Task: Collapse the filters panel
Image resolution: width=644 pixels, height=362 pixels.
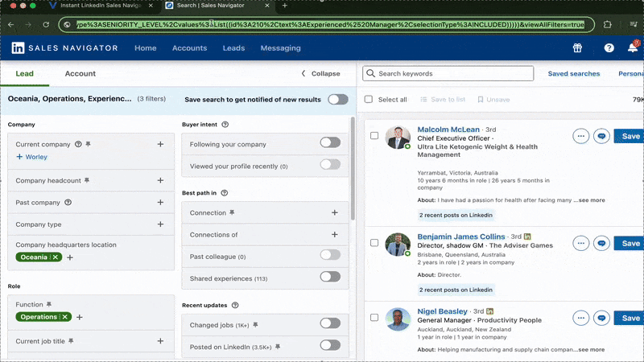Action: (x=320, y=73)
